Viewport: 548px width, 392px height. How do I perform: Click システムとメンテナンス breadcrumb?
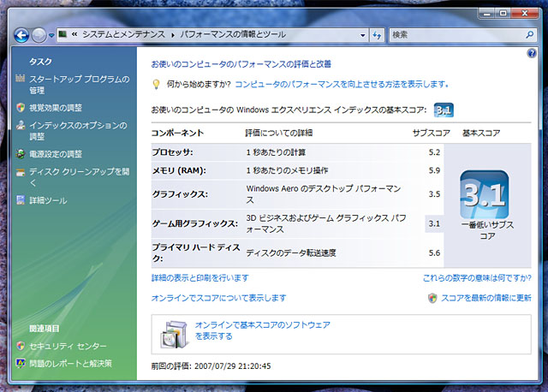(x=123, y=34)
